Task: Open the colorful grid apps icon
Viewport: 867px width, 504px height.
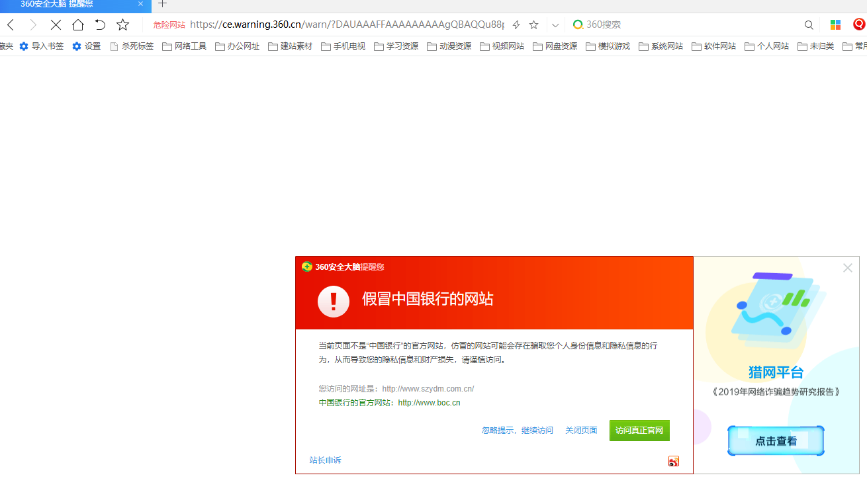Action: (835, 24)
